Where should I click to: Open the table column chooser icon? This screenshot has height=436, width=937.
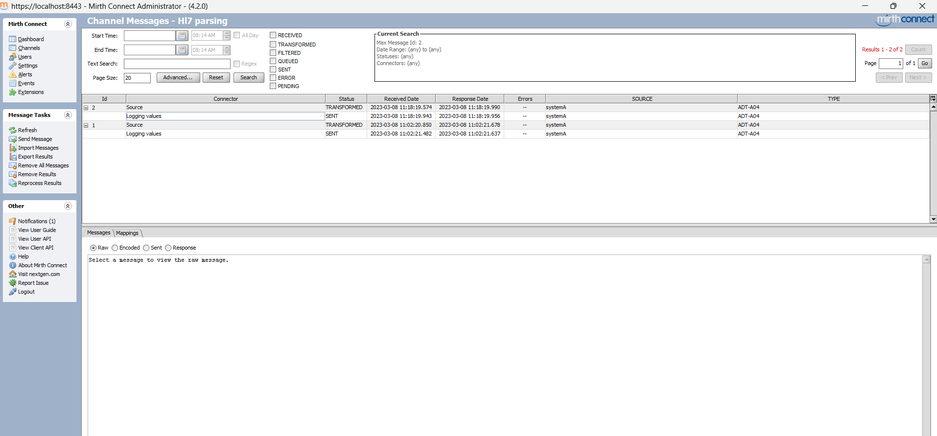[x=933, y=99]
